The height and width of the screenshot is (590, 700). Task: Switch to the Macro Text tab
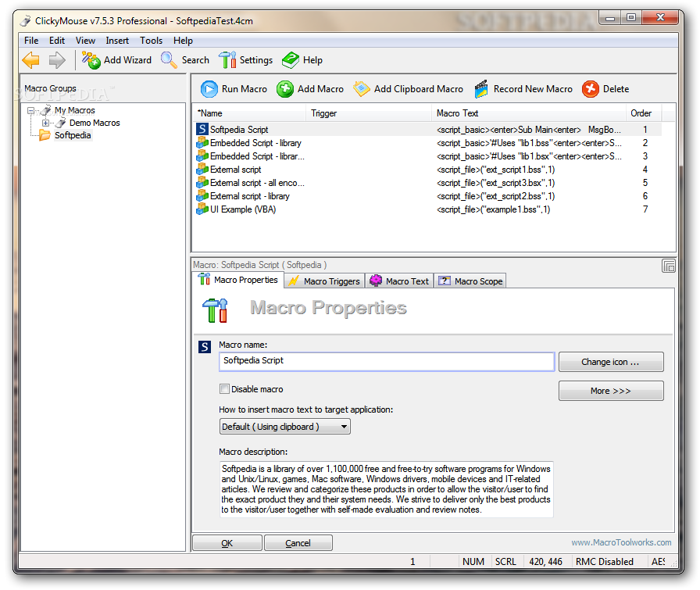coord(400,281)
